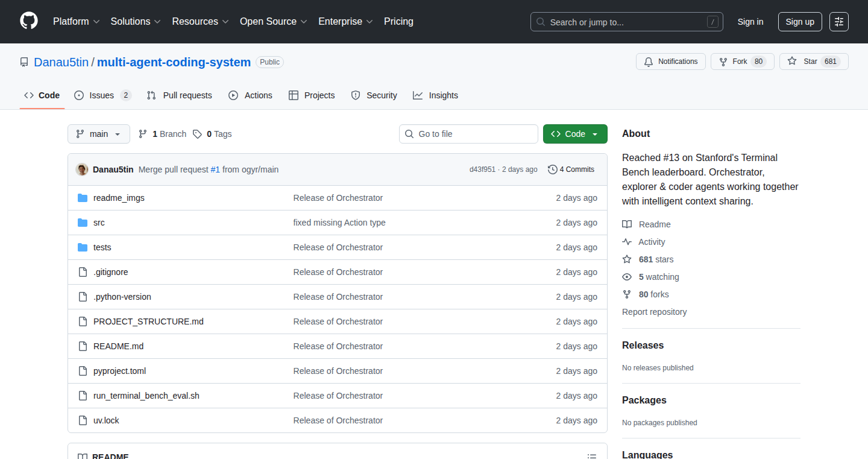The height and width of the screenshot is (459, 868).
Task: Open pull request #1 link
Action: (215, 169)
